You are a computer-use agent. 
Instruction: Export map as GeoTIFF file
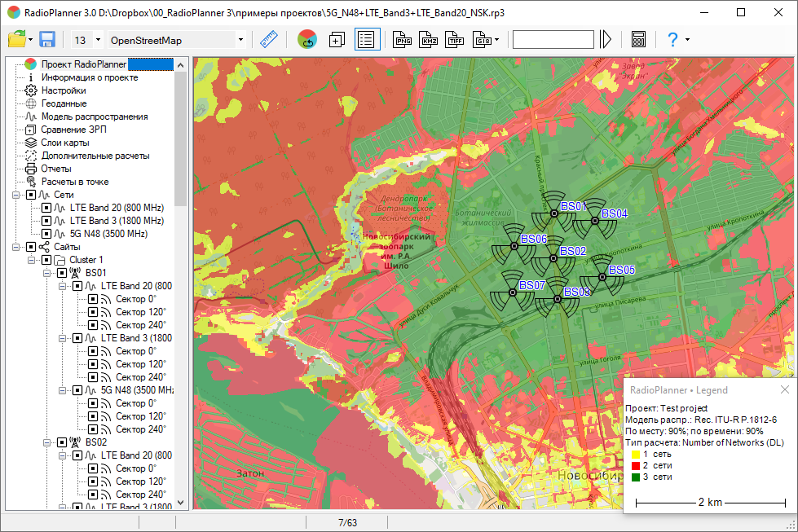(x=456, y=39)
